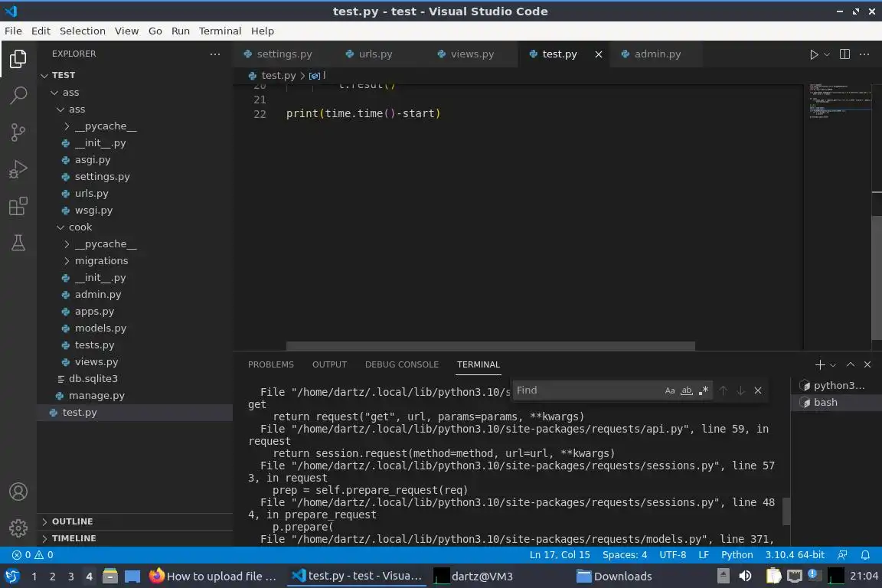
Task: Show the PROBLEMS panel tab
Action: pyautogui.click(x=270, y=364)
